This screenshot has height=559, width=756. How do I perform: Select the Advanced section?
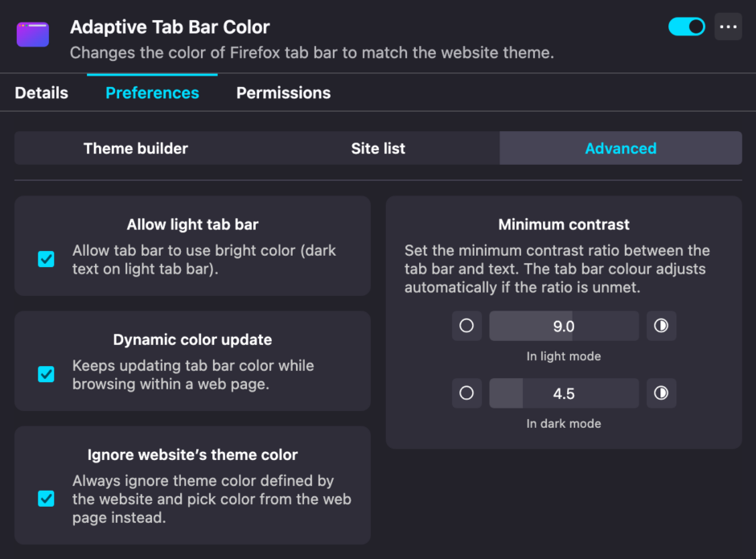pos(620,148)
